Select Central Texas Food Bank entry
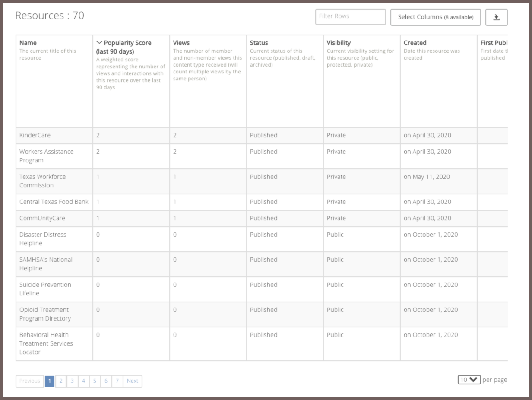Image resolution: width=532 pixels, height=400 pixels. click(x=54, y=202)
